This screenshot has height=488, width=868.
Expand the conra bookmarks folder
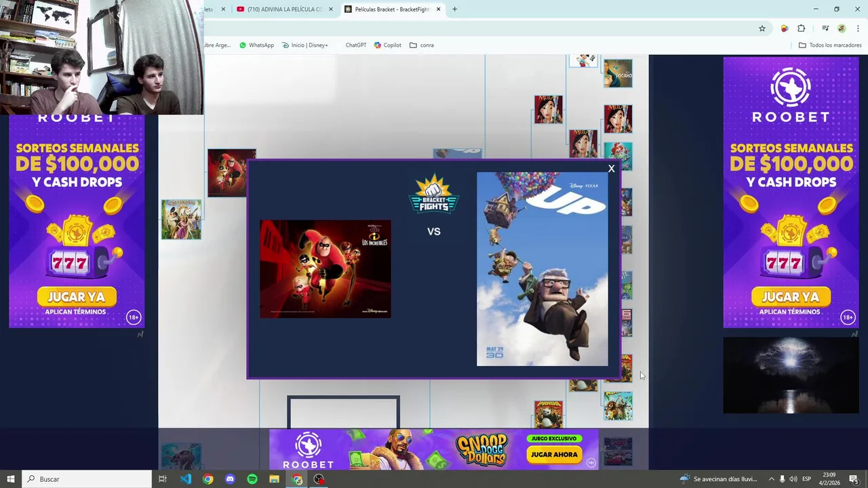coord(422,45)
